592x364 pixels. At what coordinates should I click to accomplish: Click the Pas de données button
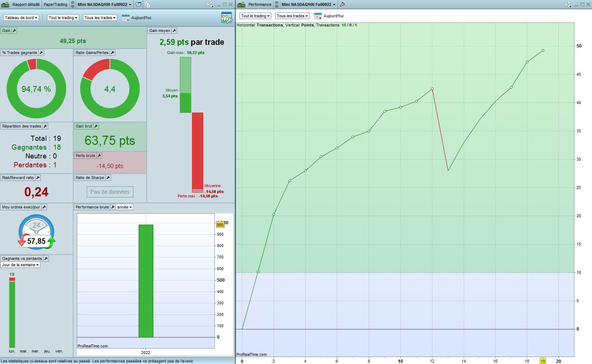tap(110, 192)
